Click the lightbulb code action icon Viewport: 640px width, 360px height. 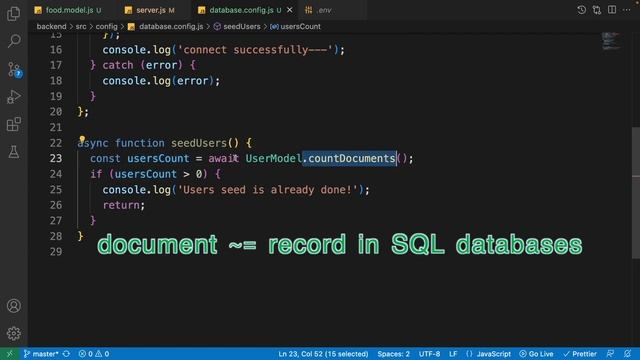[82, 140]
